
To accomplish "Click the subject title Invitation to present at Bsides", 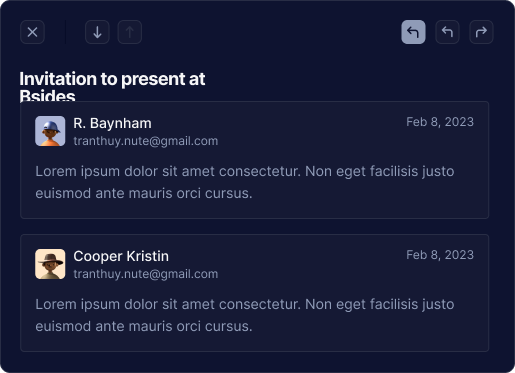I will pyautogui.click(x=112, y=86).
